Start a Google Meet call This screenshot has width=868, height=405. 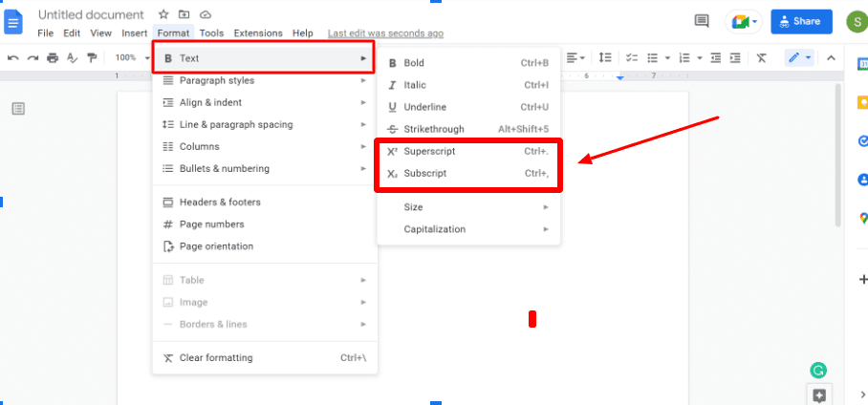(x=744, y=22)
